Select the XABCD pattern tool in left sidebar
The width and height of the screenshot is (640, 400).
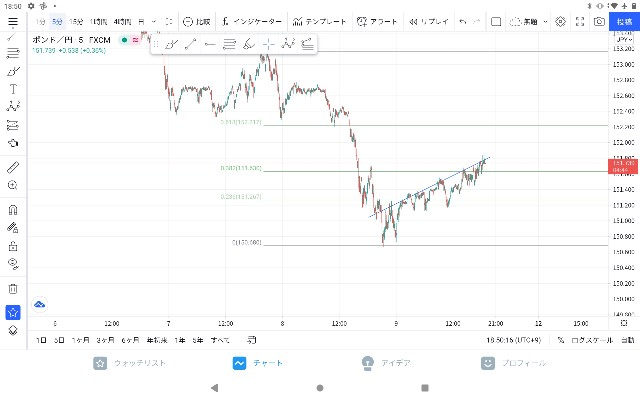pyautogui.click(x=13, y=107)
